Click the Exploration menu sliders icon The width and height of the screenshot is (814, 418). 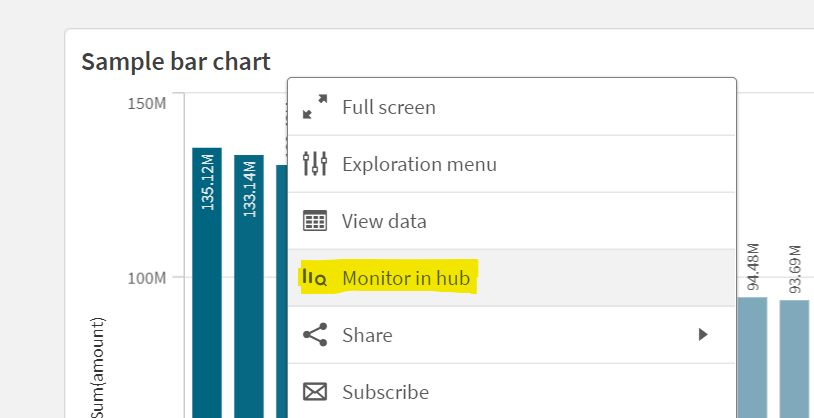tap(315, 164)
